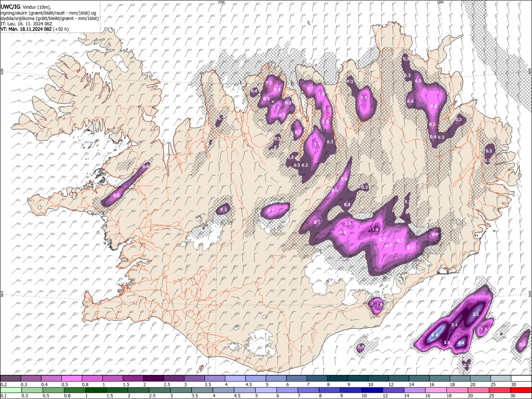
Task: Pick the dark green 1–1.5 swatch, lower legend
Action: coord(96,390)
